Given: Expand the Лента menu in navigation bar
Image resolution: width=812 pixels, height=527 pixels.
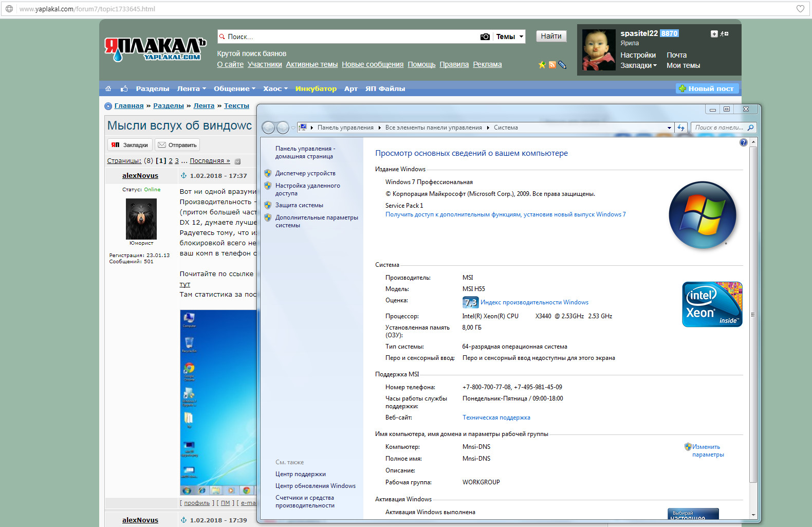Looking at the screenshot, I should point(191,88).
